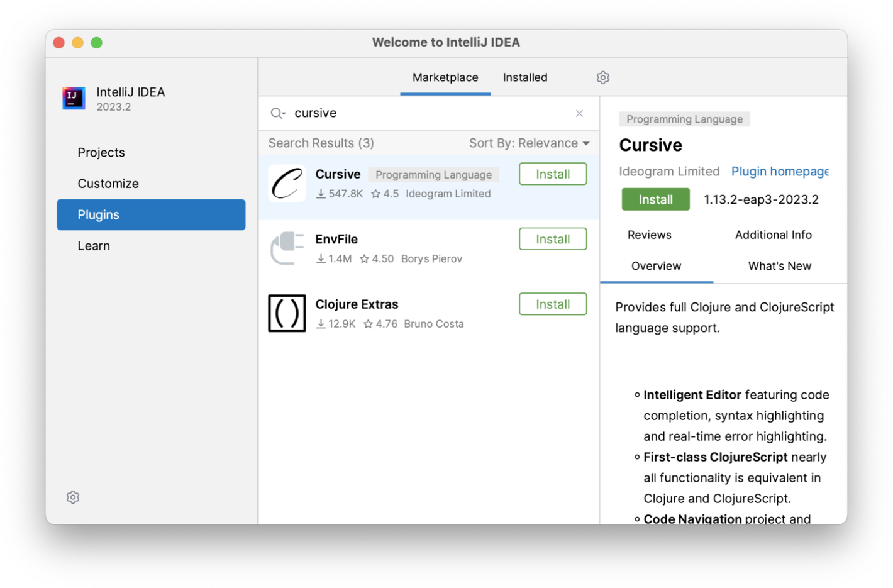Install the Clojure Extras plugin
The height and width of the screenshot is (588, 893).
pos(553,304)
